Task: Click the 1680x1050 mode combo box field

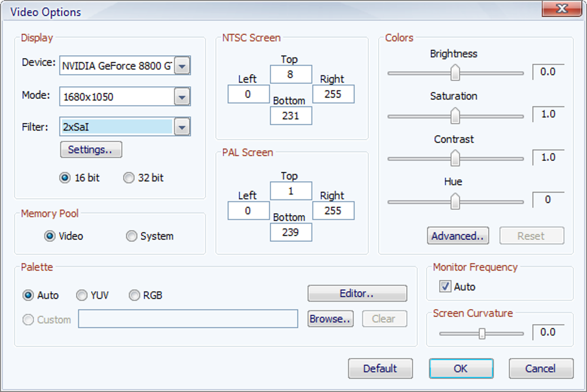Action: point(125,97)
